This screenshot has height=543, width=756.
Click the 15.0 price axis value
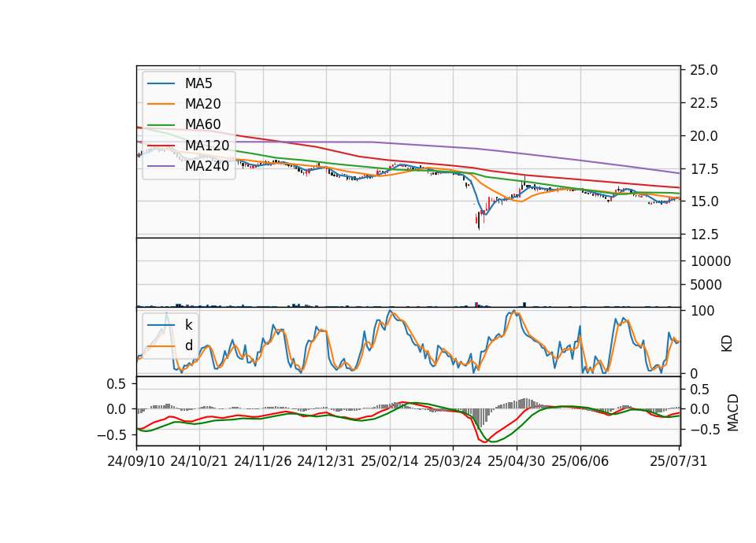pos(704,201)
